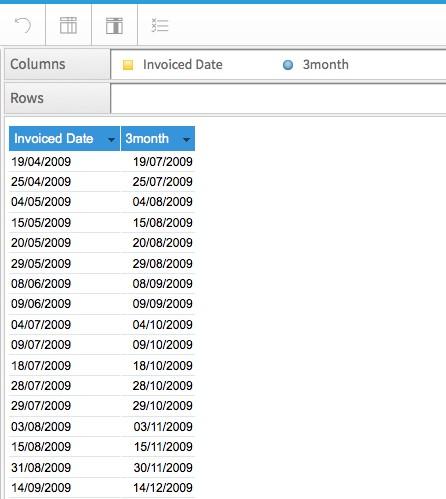The width and height of the screenshot is (446, 499).
Task: Select the cell 19/04/2009
Action: coord(41,162)
